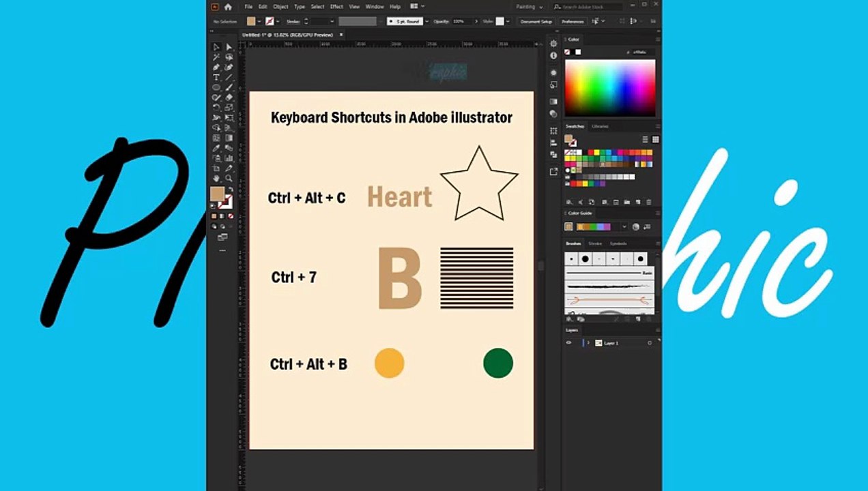Click the Home icon in top bar
This screenshot has width=868, height=491.
228,7
